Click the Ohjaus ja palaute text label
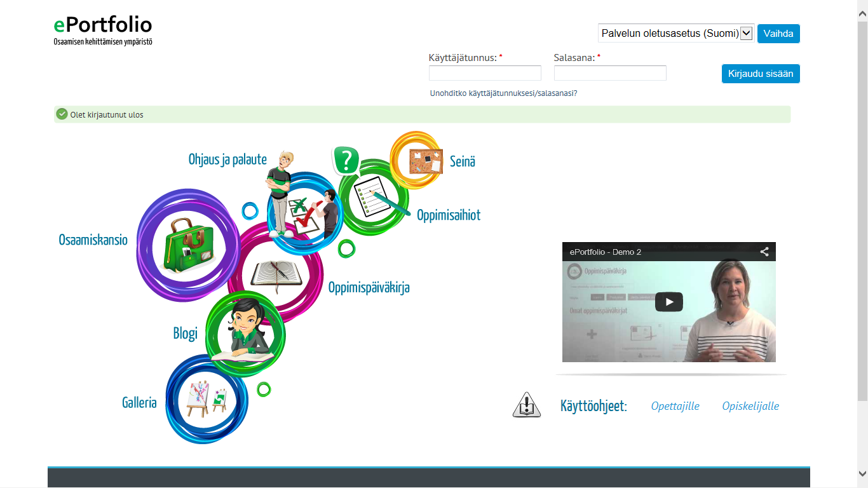 [x=227, y=159]
